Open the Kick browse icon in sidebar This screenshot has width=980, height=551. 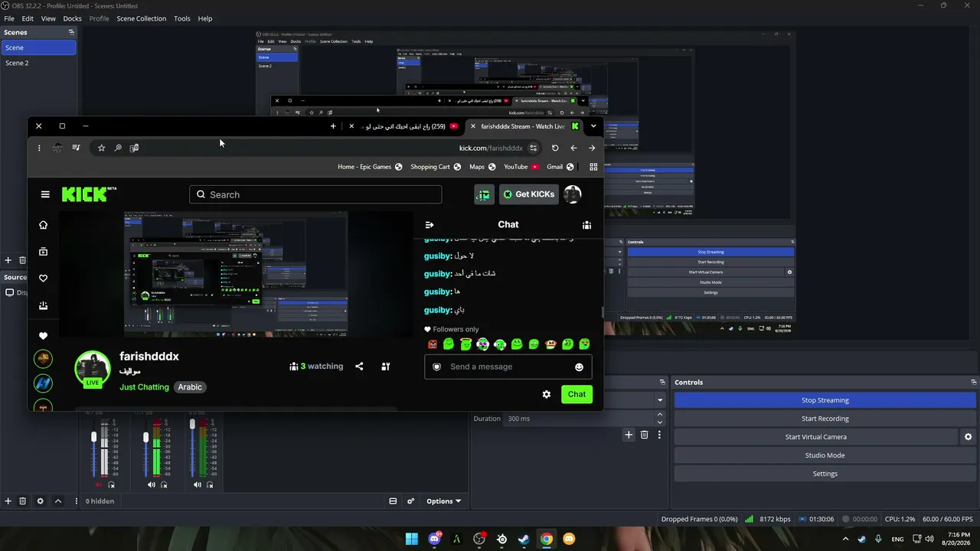[44, 252]
